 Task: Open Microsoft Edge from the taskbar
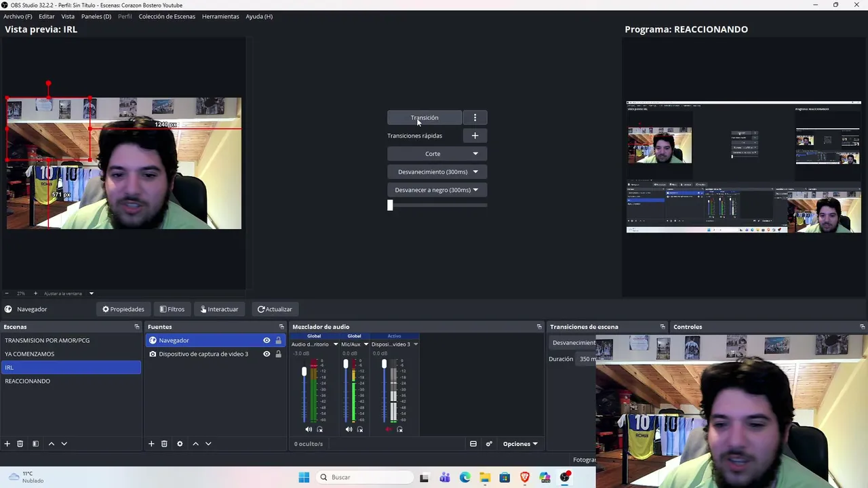point(465,477)
